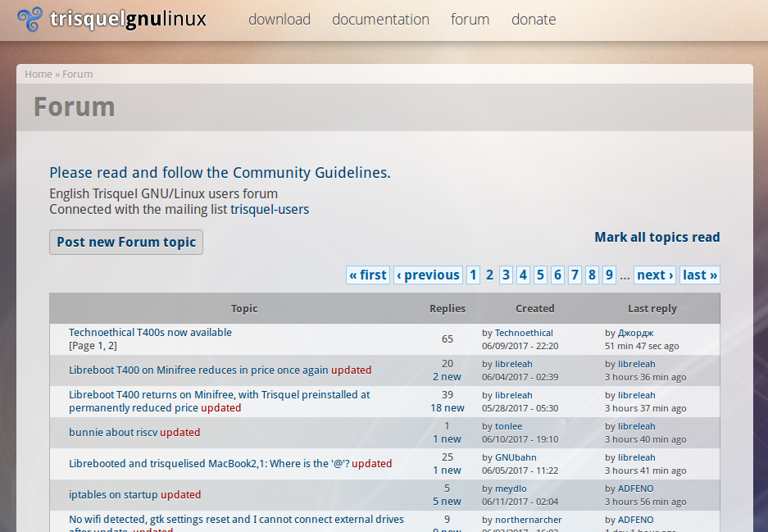Image resolution: width=768 pixels, height=532 pixels.
Task: Click the Forum breadcrumb link
Action: tap(77, 74)
